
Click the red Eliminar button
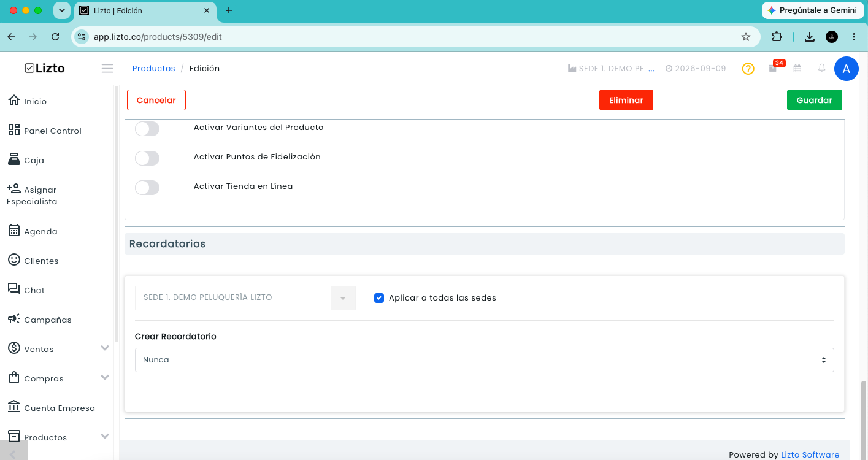click(626, 100)
